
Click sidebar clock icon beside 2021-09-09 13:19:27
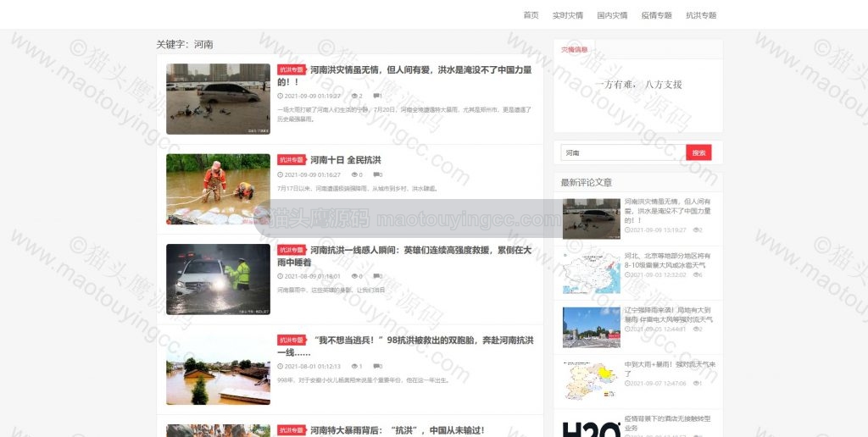click(627, 230)
